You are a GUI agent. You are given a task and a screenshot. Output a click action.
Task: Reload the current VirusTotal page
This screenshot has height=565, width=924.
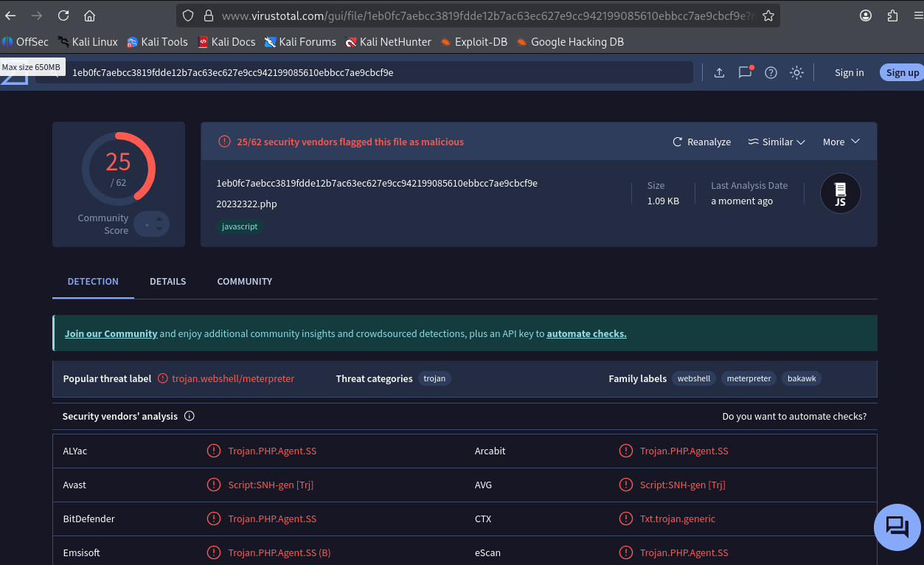(63, 15)
